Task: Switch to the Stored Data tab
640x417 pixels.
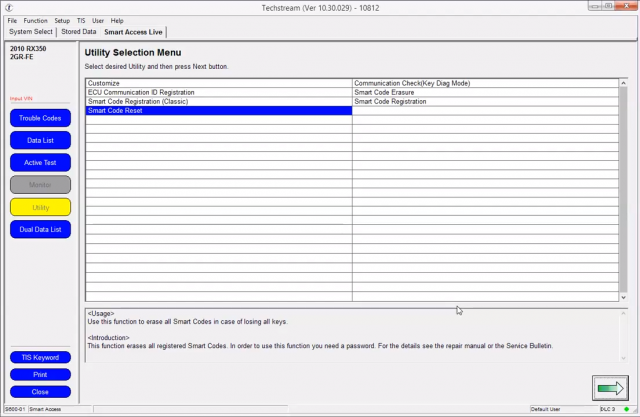Action: point(79,32)
